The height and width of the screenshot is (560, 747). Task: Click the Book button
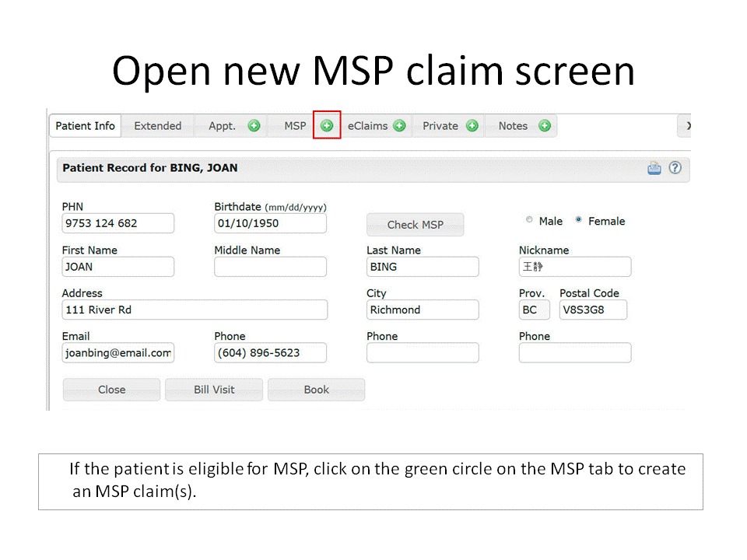coord(316,389)
